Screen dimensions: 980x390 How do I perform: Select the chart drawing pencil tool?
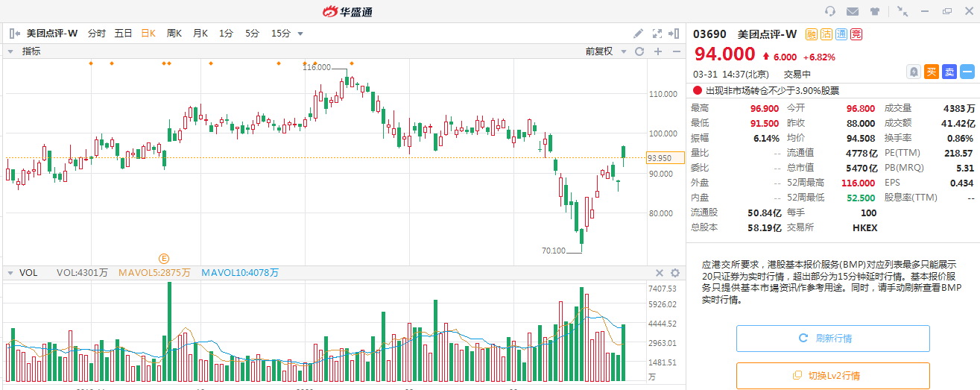638,34
